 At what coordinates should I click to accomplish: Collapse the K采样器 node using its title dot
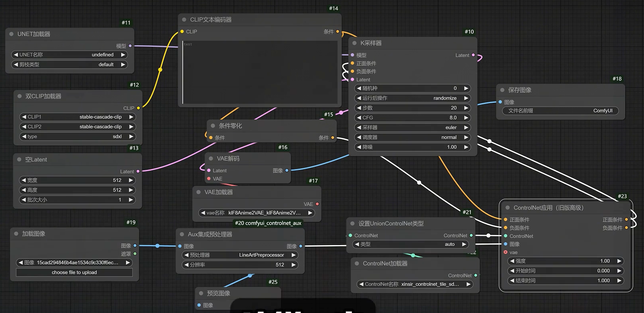click(354, 43)
